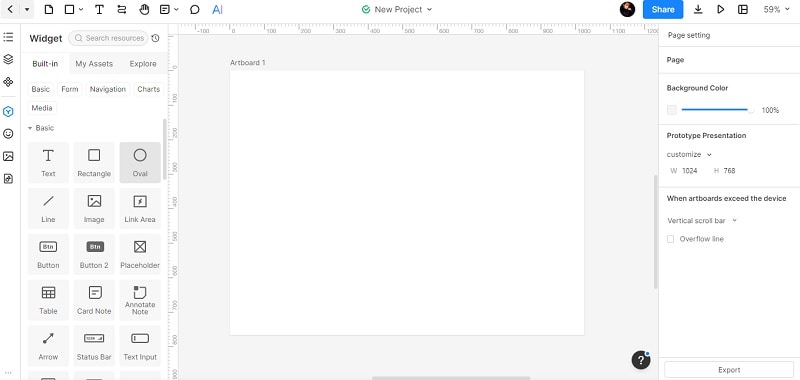The image size is (800, 380).
Task: Switch to the My Assets tab
Action: (x=94, y=64)
